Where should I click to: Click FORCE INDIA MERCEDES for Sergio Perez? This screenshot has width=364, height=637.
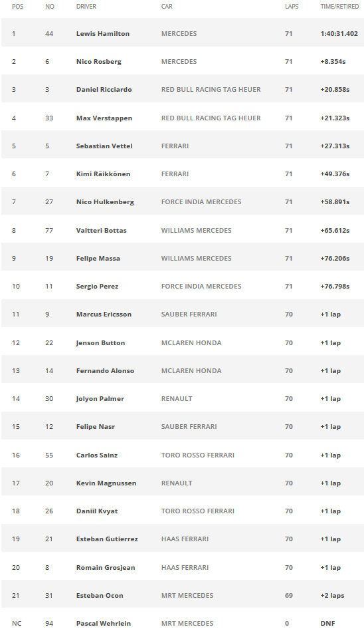click(201, 287)
